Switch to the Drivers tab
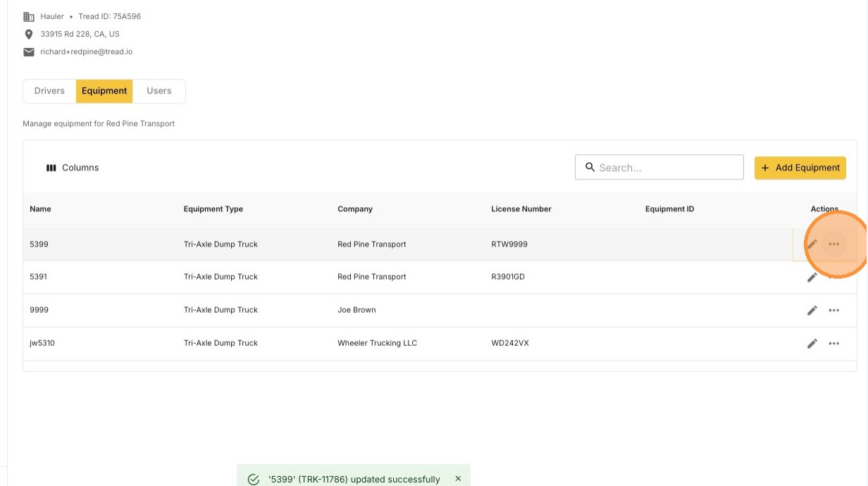Screen dimensions: 868x486 click(x=49, y=91)
